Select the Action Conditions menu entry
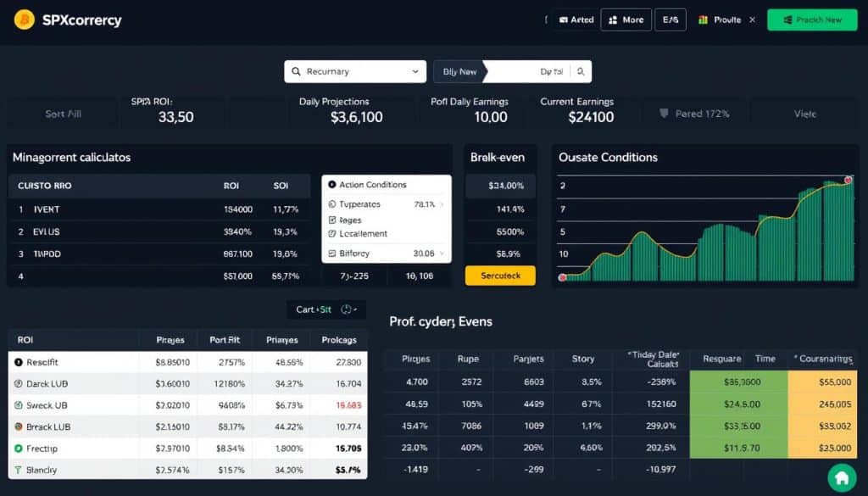 [x=371, y=185]
